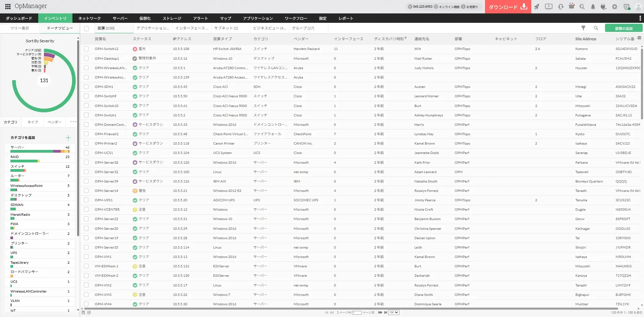Tick the OPM-Printer2 checkbox
The height and width of the screenshot is (317, 644).
click(x=87, y=143)
